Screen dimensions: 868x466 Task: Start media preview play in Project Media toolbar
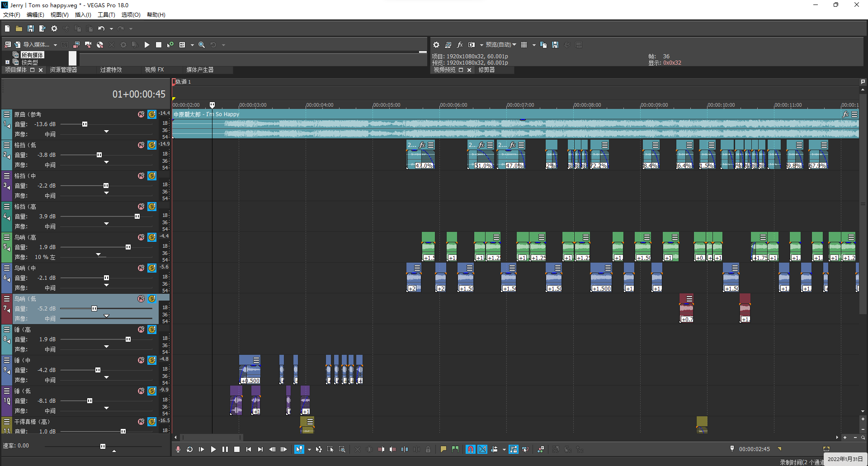[147, 45]
